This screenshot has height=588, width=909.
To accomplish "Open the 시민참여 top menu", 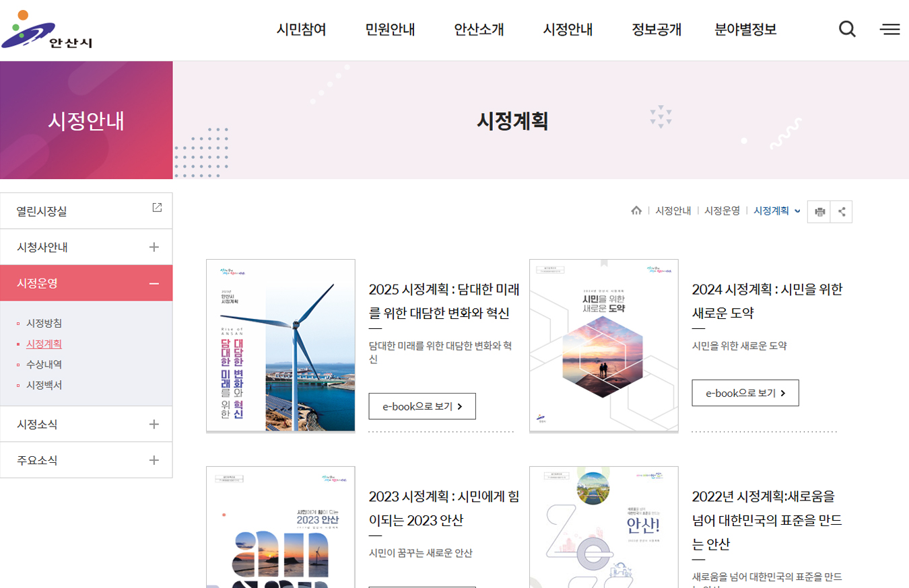I will coord(301,30).
